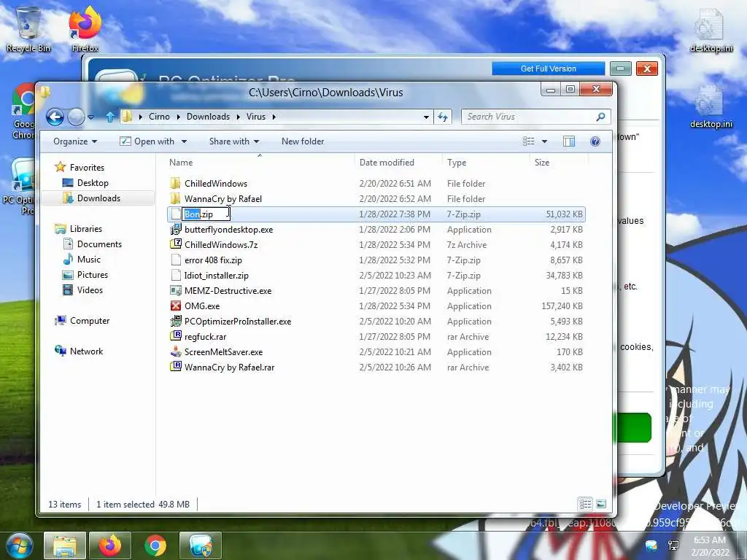This screenshot has width=747, height=560.
Task: Click the Up one level arrow
Action: point(110,117)
